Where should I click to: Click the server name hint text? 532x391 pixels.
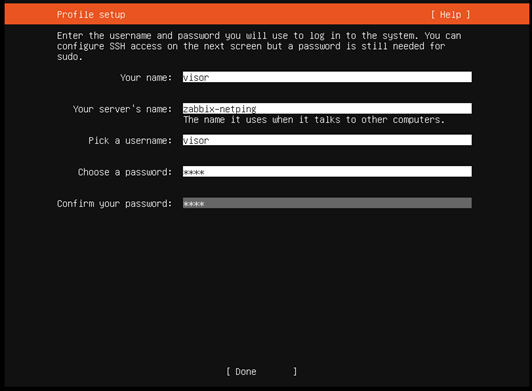[314, 120]
